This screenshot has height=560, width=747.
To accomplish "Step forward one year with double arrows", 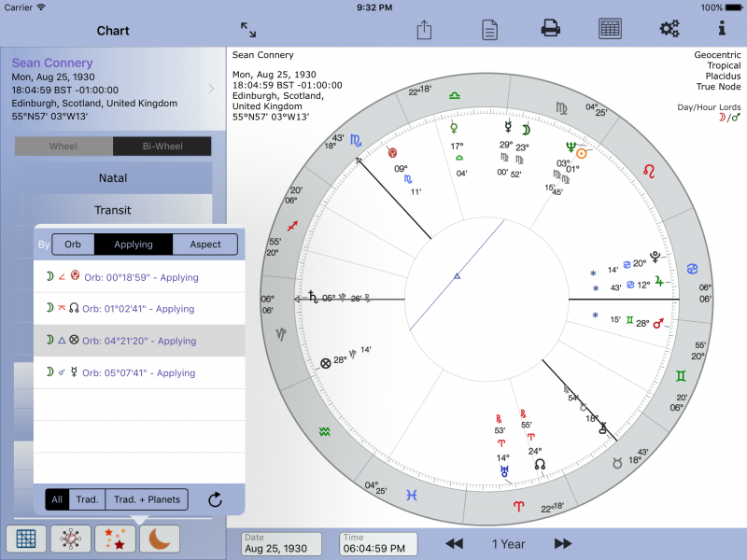I will click(563, 543).
